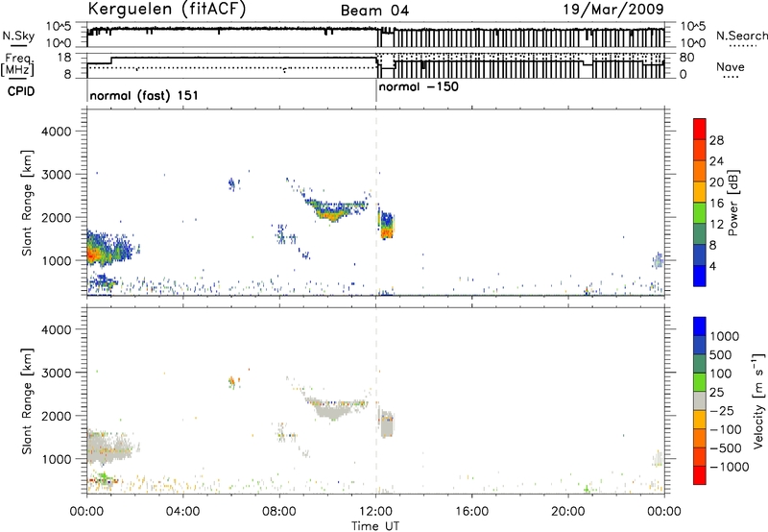Click '3000' tick on velocity panel

point(56,374)
